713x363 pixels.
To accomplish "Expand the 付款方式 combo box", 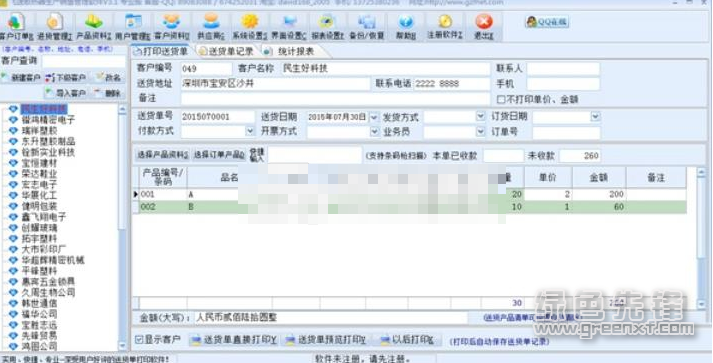I will click(250, 131).
